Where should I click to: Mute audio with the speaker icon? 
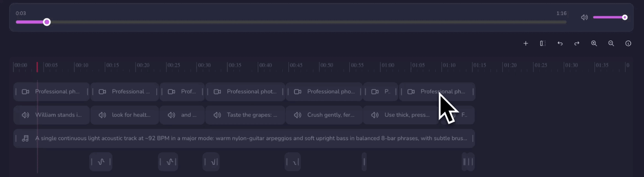pos(584,17)
